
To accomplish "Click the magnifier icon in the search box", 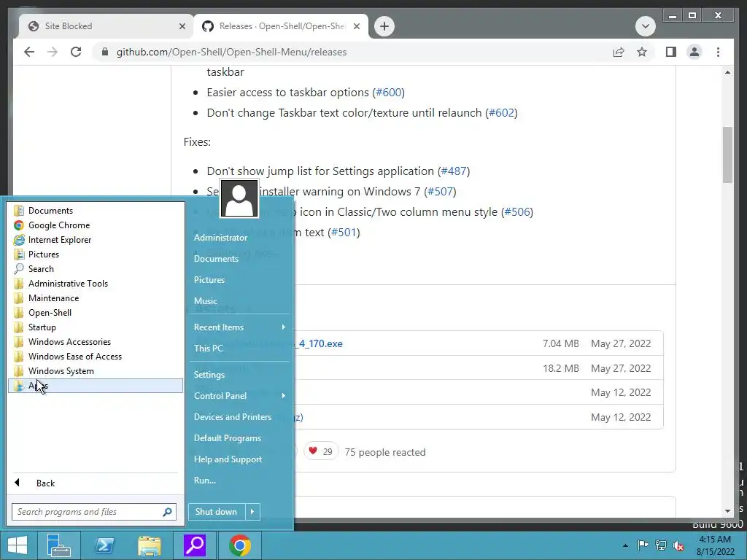I will (x=167, y=512).
